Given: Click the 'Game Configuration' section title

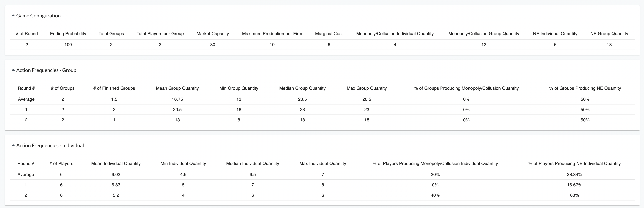Looking at the screenshot, I should [x=39, y=16].
